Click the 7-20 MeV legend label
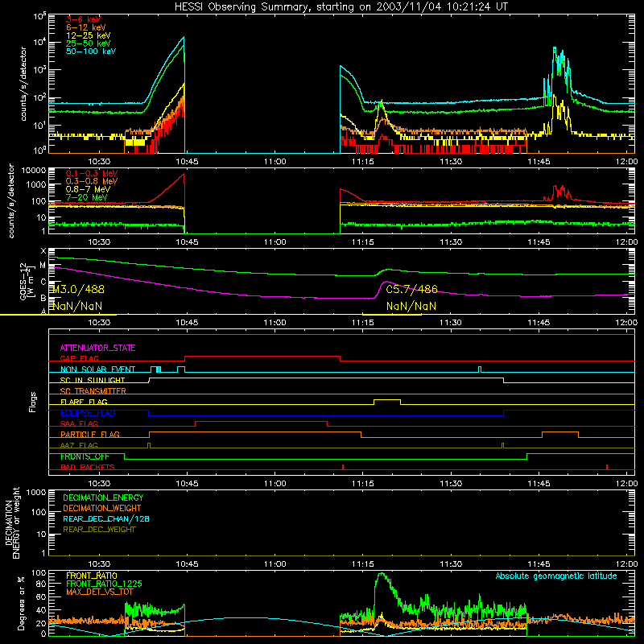644x644 pixels. (x=86, y=197)
